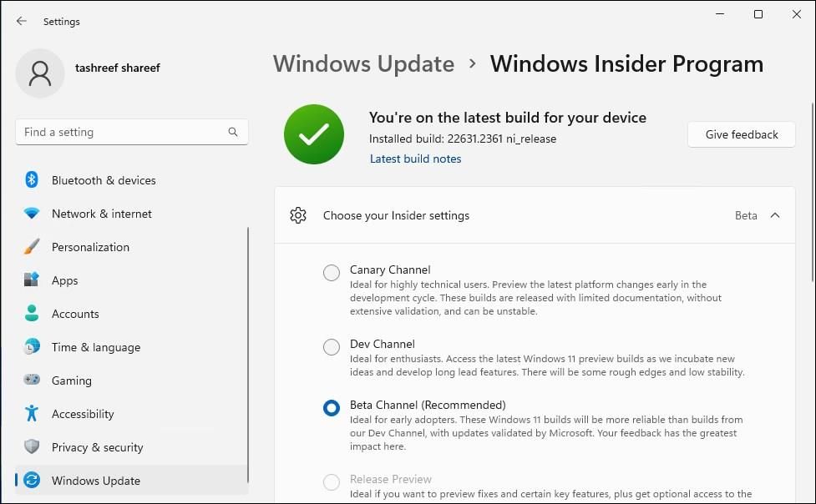Open the Find a setting search box
Screen dimensions: 816x504
131,132
